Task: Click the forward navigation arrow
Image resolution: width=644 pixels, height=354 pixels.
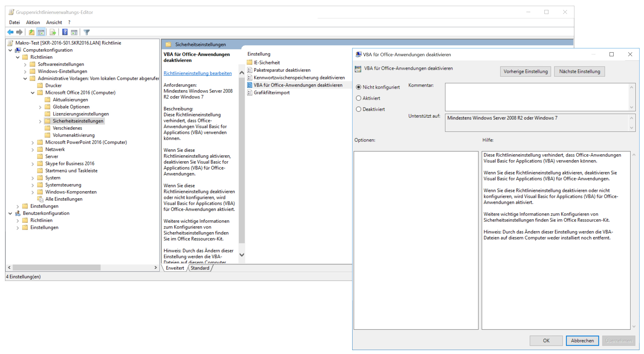Action: [x=19, y=32]
